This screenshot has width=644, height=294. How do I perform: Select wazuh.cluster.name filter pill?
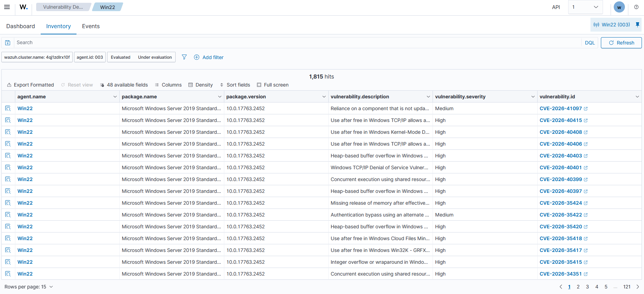[37, 57]
